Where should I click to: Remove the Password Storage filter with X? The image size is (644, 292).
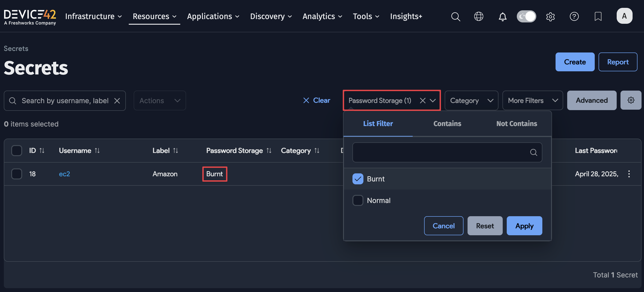(423, 100)
